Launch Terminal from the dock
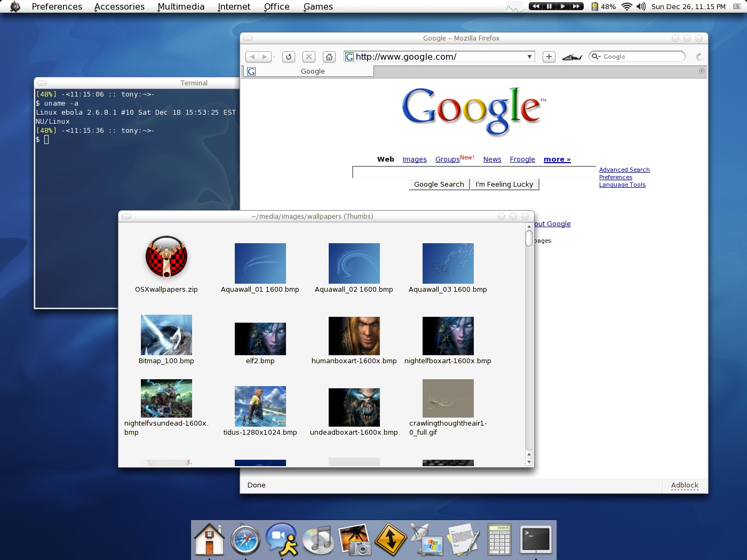747x560 pixels. coord(536,539)
